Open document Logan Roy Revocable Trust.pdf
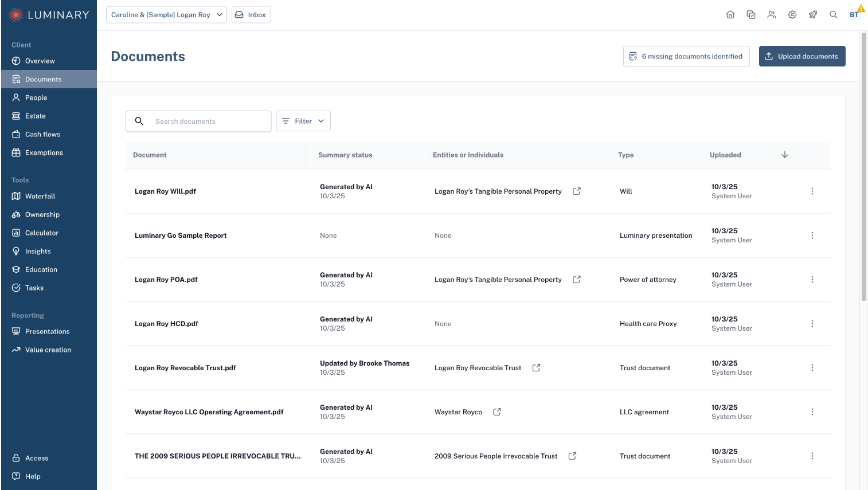 click(x=185, y=368)
